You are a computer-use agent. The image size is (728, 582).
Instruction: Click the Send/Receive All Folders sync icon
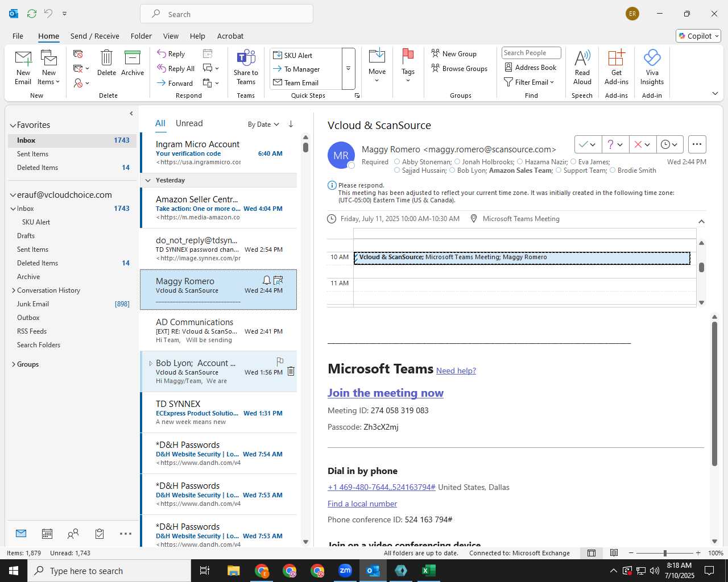[32, 14]
